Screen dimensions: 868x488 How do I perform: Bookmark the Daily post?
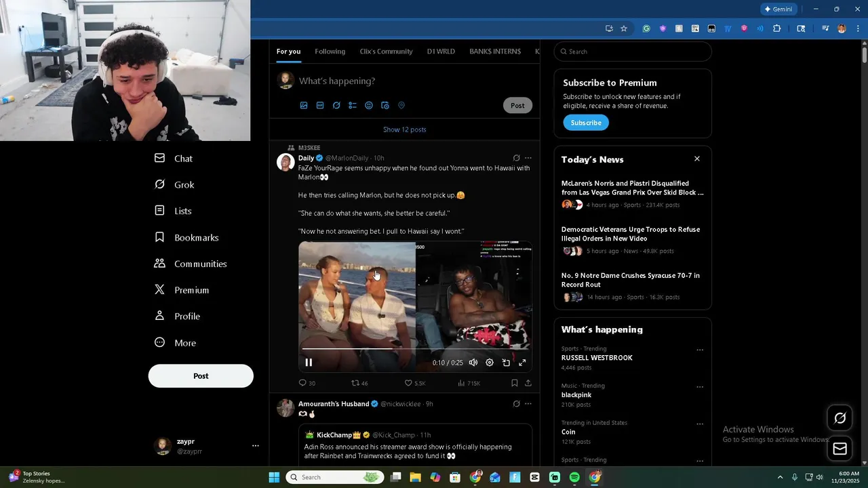(515, 383)
